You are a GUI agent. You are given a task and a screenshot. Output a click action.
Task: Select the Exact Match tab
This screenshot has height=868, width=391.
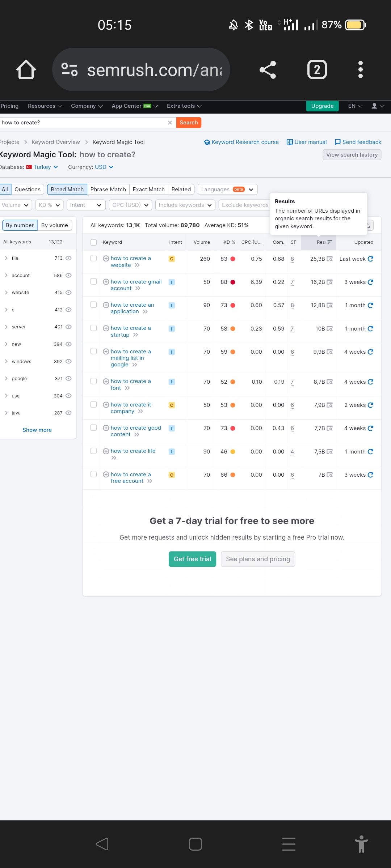(149, 190)
